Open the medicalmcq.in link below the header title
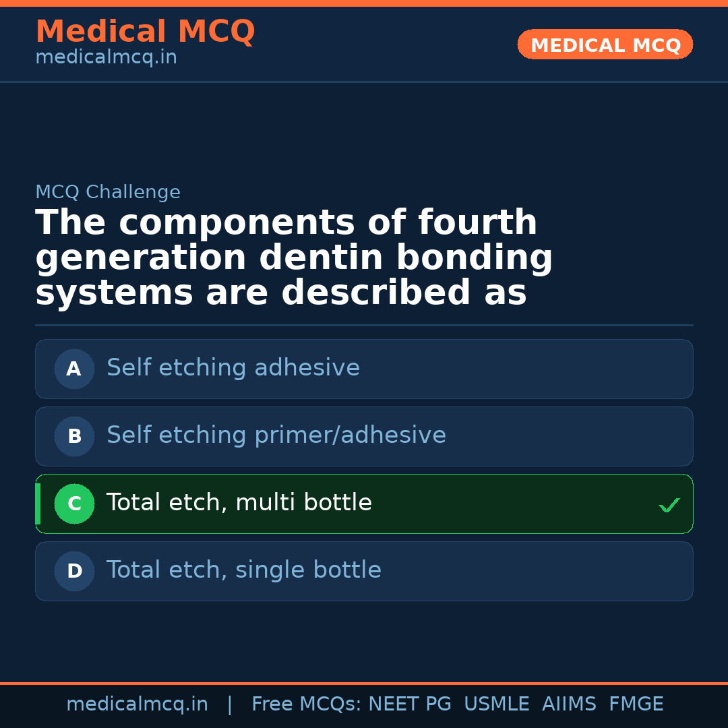 click(x=106, y=58)
